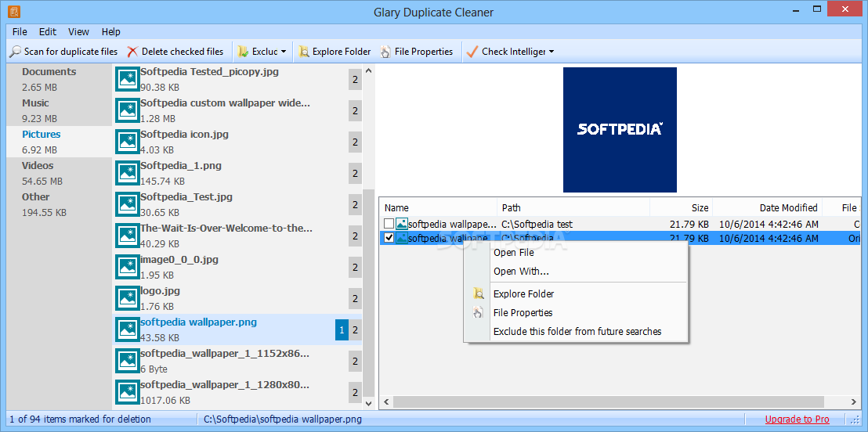Click the file list scroll-down arrow
This screenshot has width=868, height=432.
pos(368,405)
